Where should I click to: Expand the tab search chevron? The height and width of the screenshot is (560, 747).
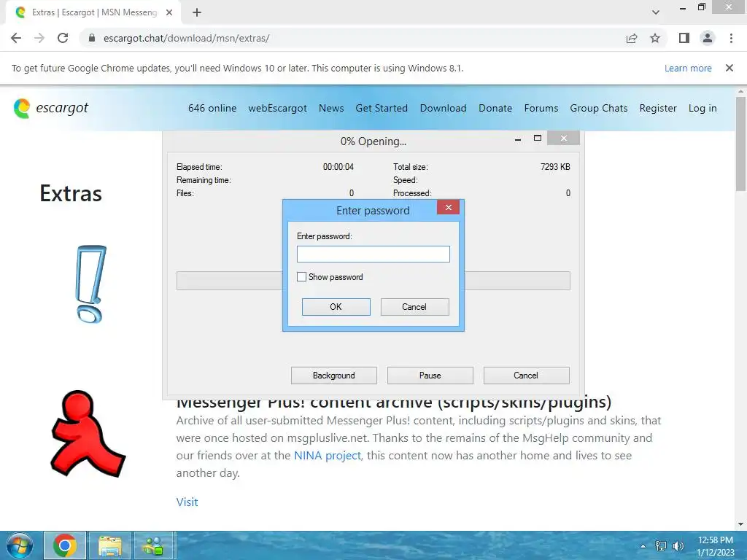[656, 12]
